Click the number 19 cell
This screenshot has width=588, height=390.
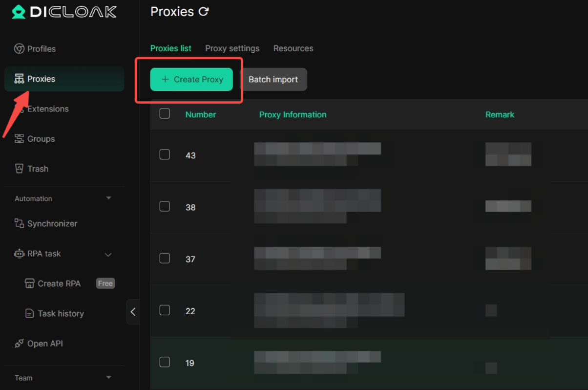click(190, 363)
